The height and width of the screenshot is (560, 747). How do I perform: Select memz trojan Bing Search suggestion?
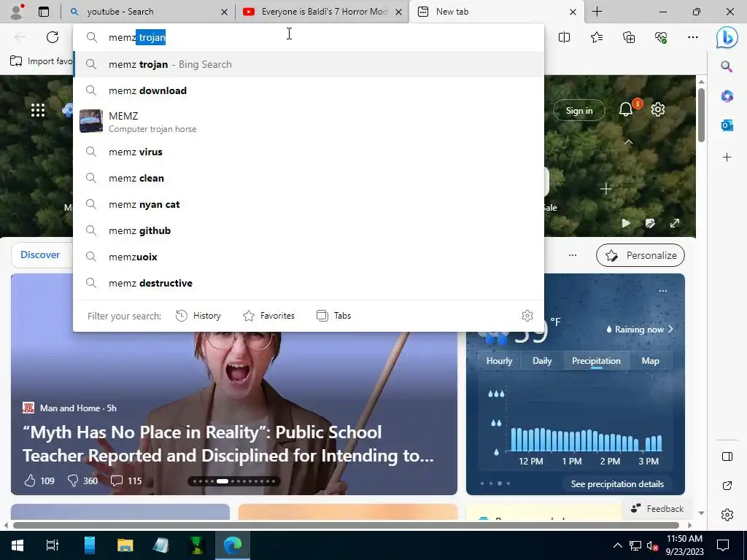pos(309,64)
